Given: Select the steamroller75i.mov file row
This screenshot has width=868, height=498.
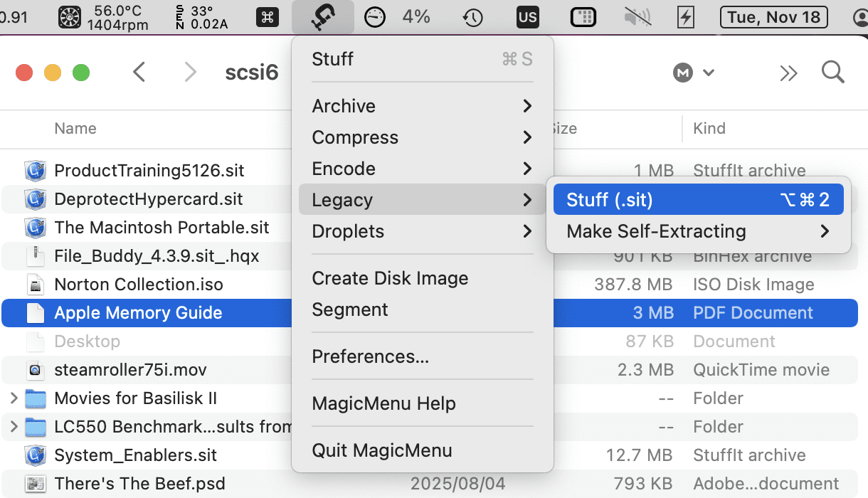Looking at the screenshot, I should coord(130,370).
